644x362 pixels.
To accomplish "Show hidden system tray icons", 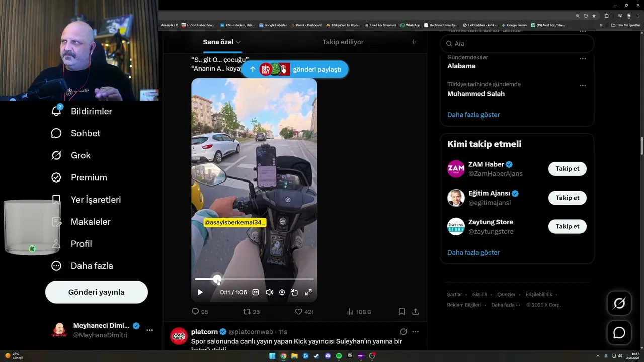I will click(x=598, y=356).
